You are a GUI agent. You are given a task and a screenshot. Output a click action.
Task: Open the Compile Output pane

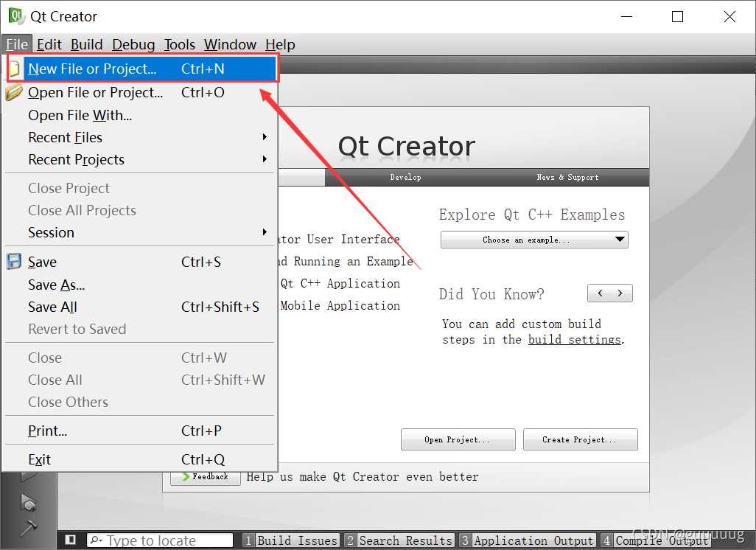point(655,540)
